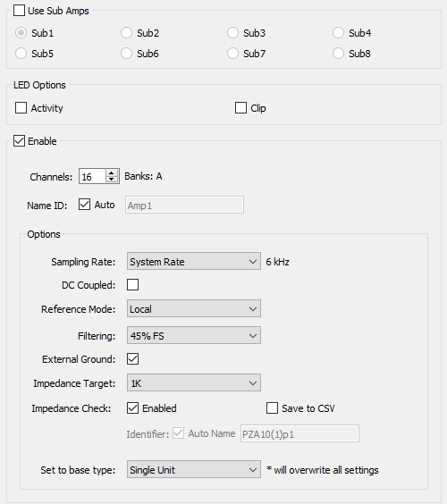The height and width of the screenshot is (504, 447).
Task: Increase Channels with up arrow
Action: [x=111, y=173]
